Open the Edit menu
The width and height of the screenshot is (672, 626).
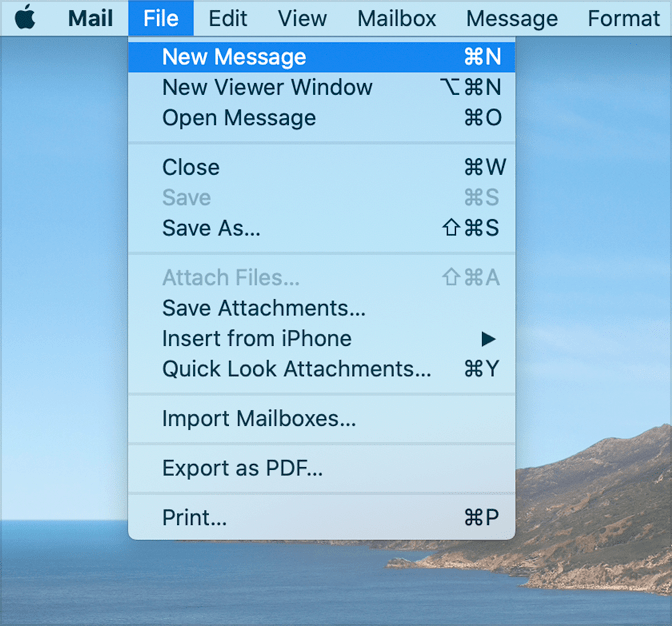pos(228,18)
